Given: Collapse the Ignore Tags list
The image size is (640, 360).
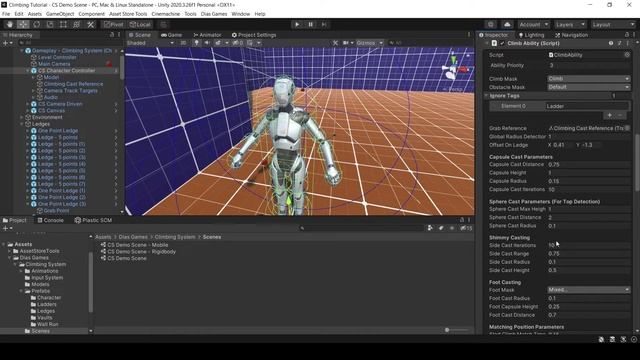Looking at the screenshot, I should coord(487,96).
